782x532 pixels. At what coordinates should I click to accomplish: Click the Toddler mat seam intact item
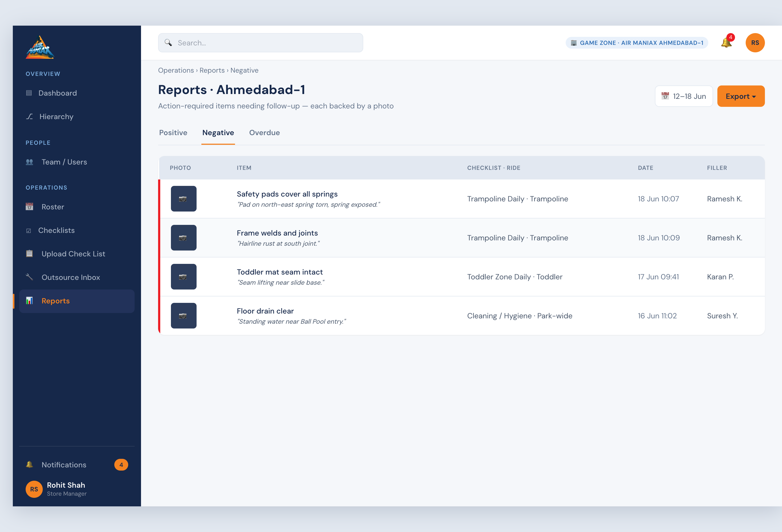tap(280, 272)
